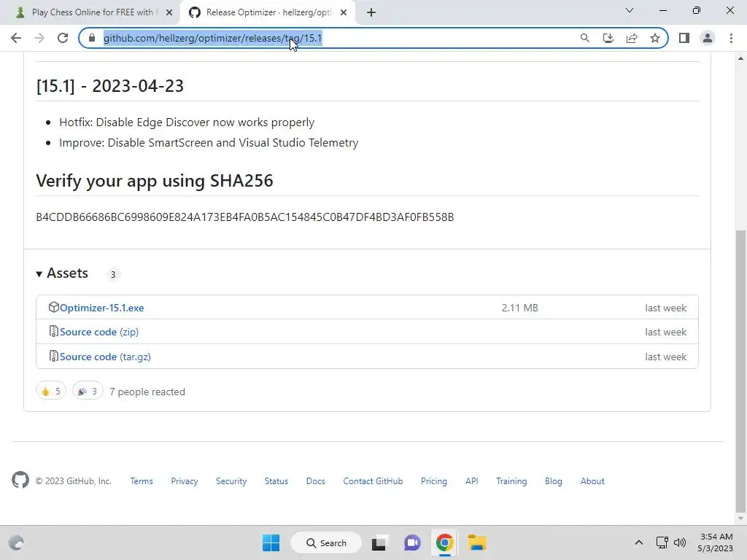Select the Release Optimizer GitHub tab
Image resolution: width=747 pixels, height=560 pixels.
click(267, 12)
